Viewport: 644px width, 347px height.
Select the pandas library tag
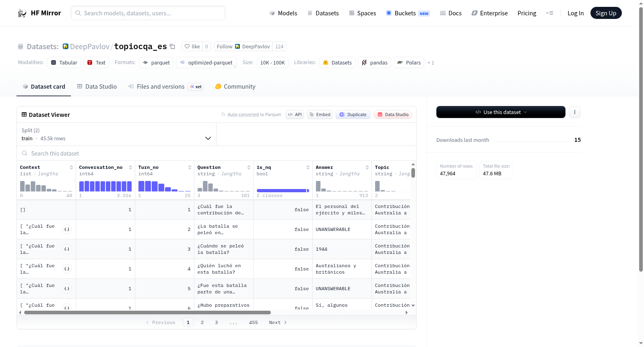point(374,62)
